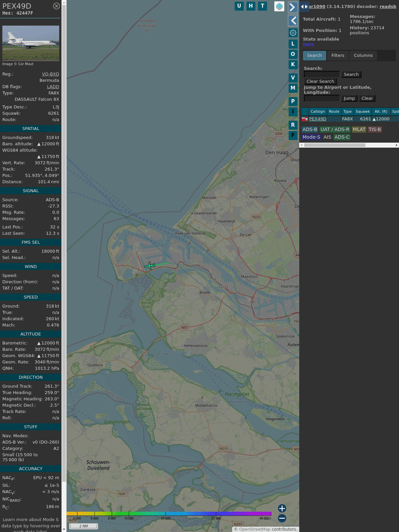Viewport: 399px width, 532px height.
Task: Click the altitude color scale bar
Action: pyautogui.click(x=169, y=514)
